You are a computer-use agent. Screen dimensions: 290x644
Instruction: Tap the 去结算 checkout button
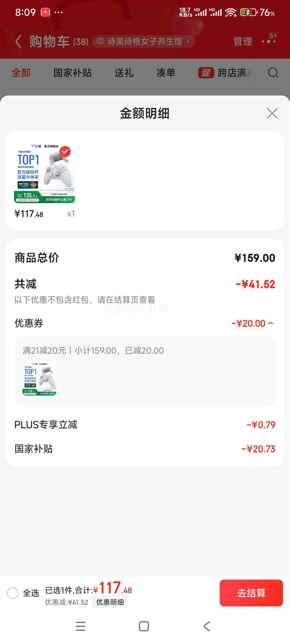[x=251, y=593]
